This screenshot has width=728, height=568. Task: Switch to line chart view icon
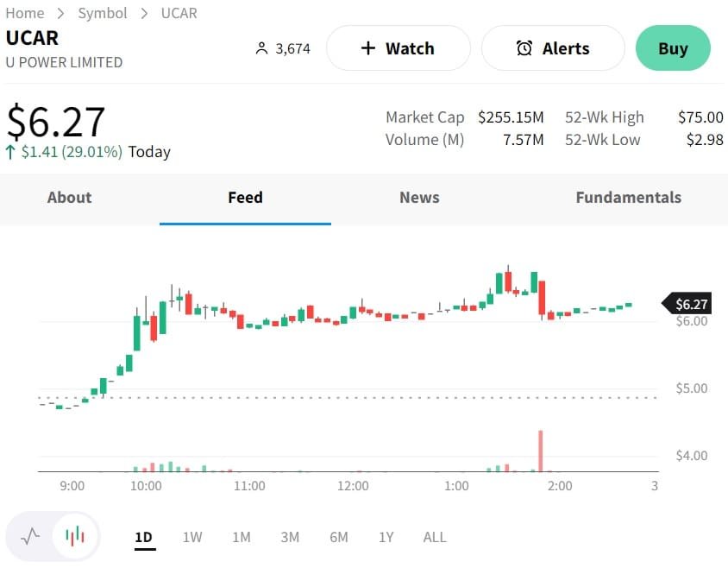(30, 537)
